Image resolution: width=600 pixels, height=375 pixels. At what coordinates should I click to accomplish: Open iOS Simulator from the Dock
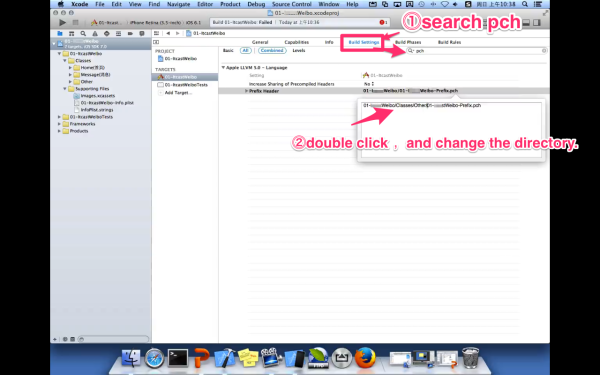click(295, 358)
